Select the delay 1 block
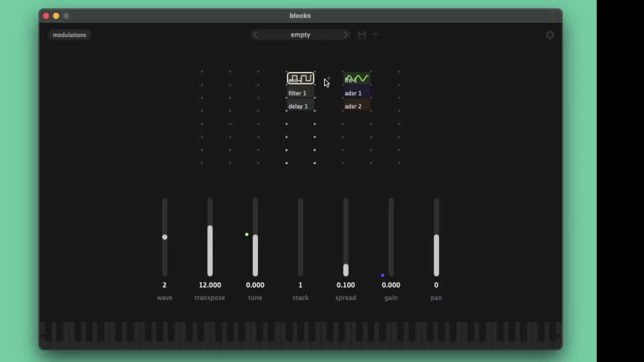This screenshot has width=644, height=362. pos(300,106)
